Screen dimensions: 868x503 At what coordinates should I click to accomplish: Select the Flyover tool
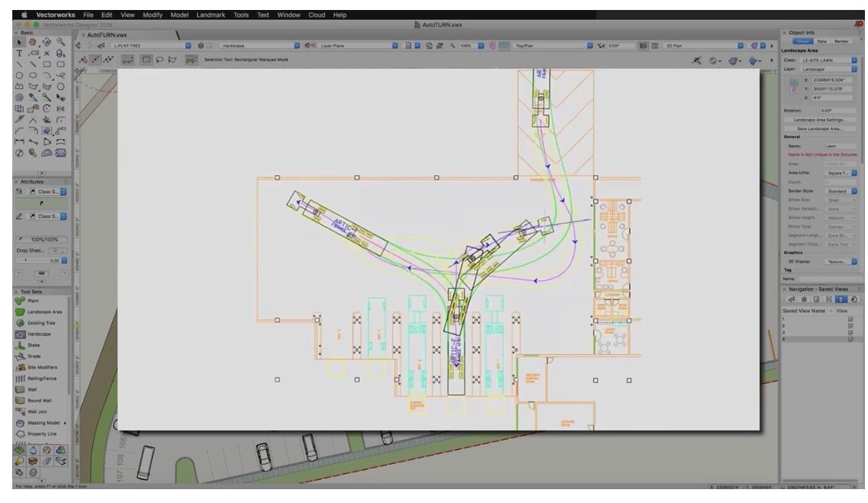pos(47,42)
